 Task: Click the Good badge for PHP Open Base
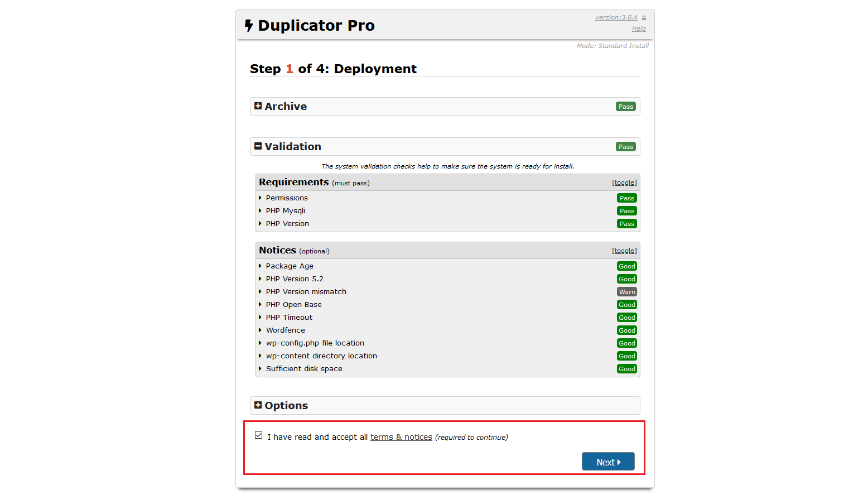pyautogui.click(x=627, y=305)
